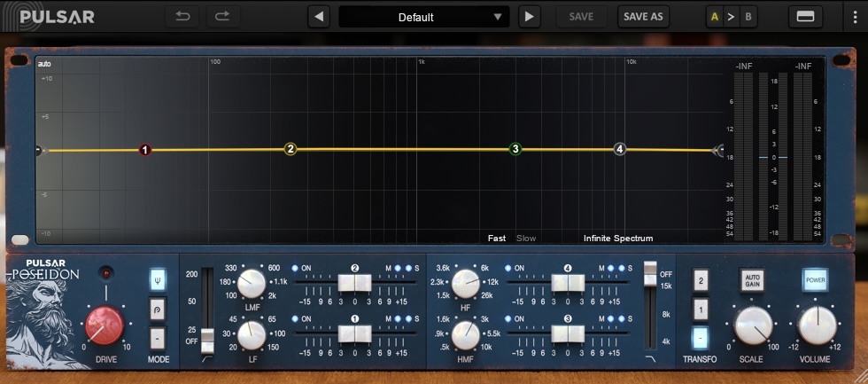Load the previous preset with left arrow
The height and width of the screenshot is (384, 868).
(319, 17)
